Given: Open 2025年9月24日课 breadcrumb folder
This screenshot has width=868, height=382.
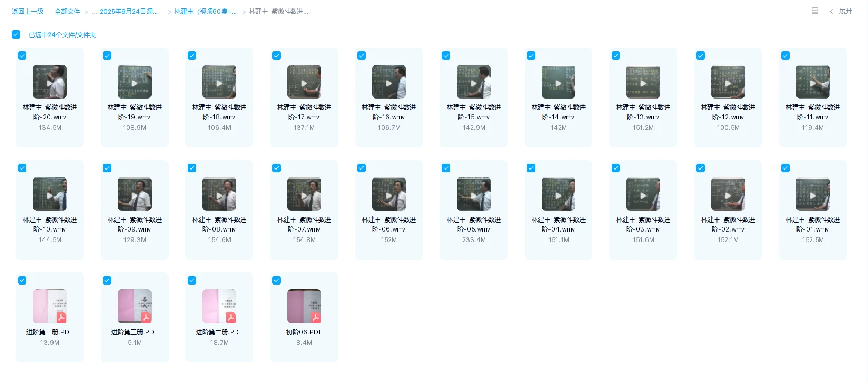Looking at the screenshot, I should 129,11.
